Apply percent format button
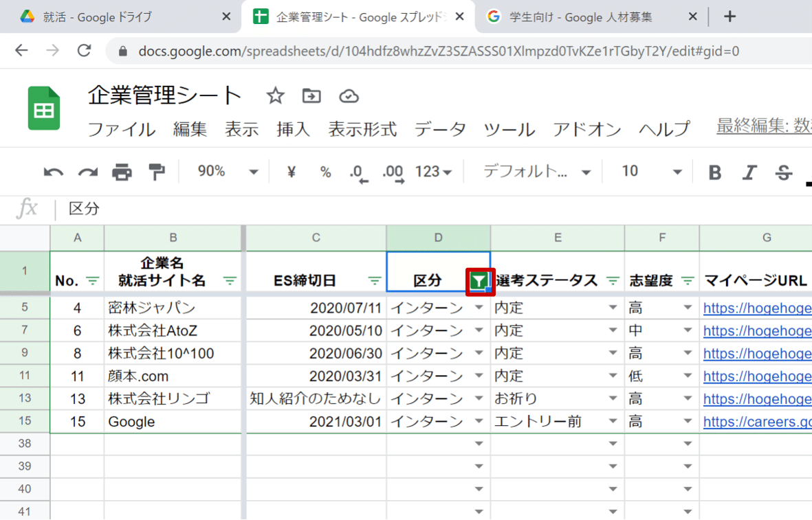Image resolution: width=812 pixels, height=520 pixels. [x=325, y=172]
